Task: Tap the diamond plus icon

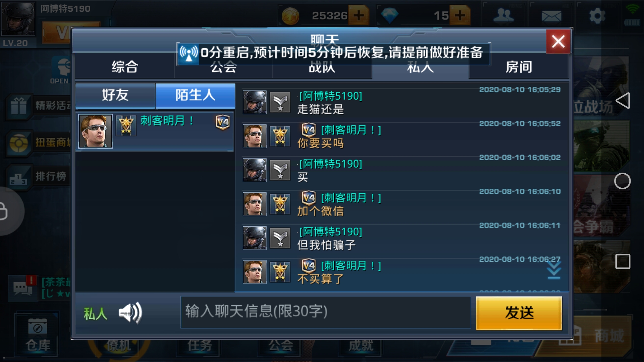Action: [460, 15]
